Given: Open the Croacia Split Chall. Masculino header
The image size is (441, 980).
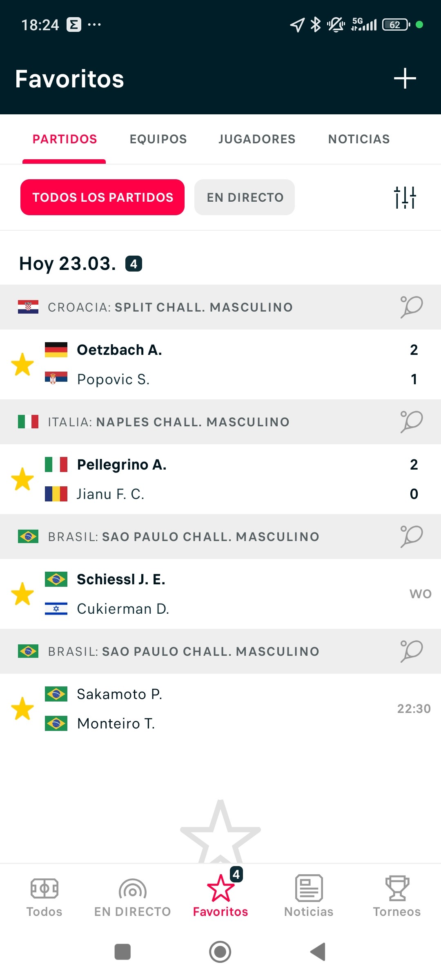Looking at the screenshot, I should click(x=220, y=307).
